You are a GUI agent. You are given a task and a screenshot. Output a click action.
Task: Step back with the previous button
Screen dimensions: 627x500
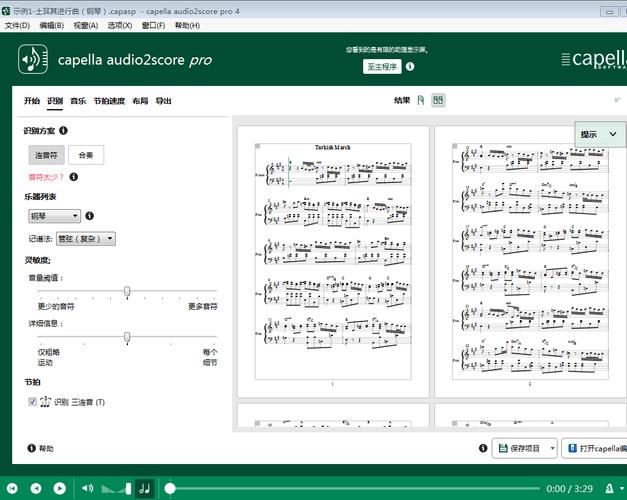coord(36,488)
